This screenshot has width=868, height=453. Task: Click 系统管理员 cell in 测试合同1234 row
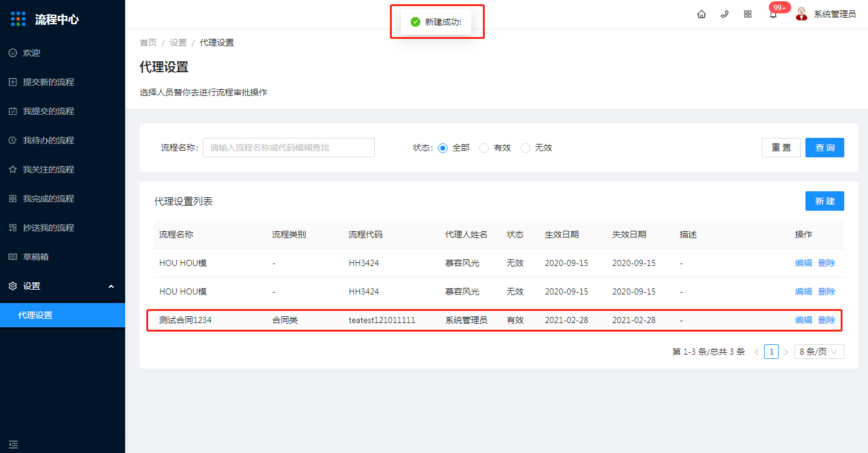[466, 320]
